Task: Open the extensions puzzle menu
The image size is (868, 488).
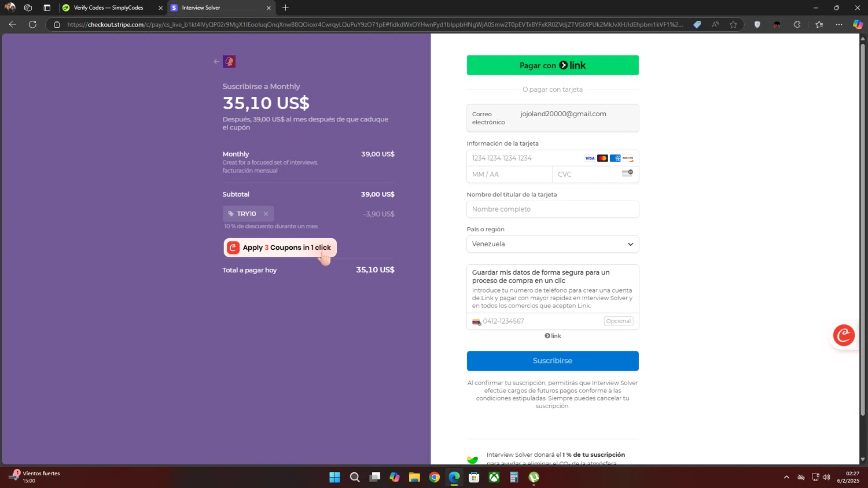Action: (x=797, y=24)
